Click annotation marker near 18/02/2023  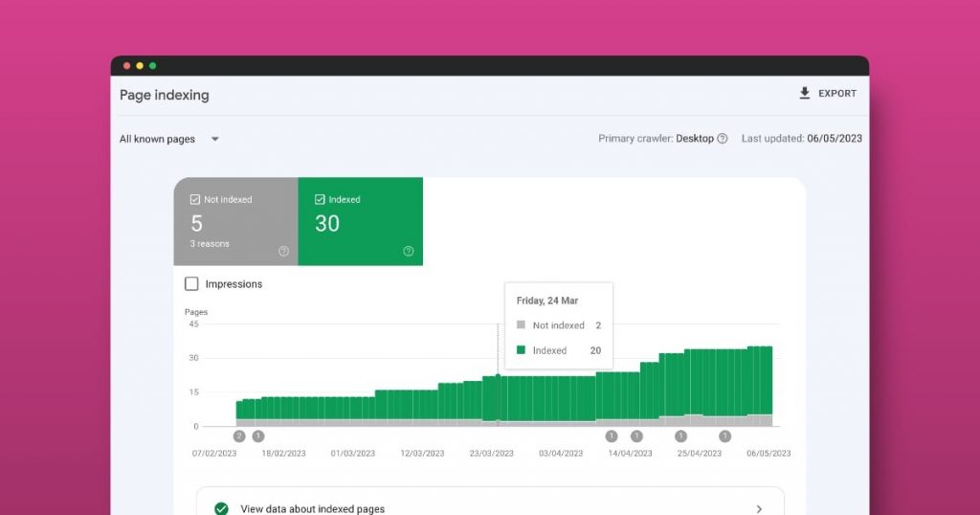(258, 437)
